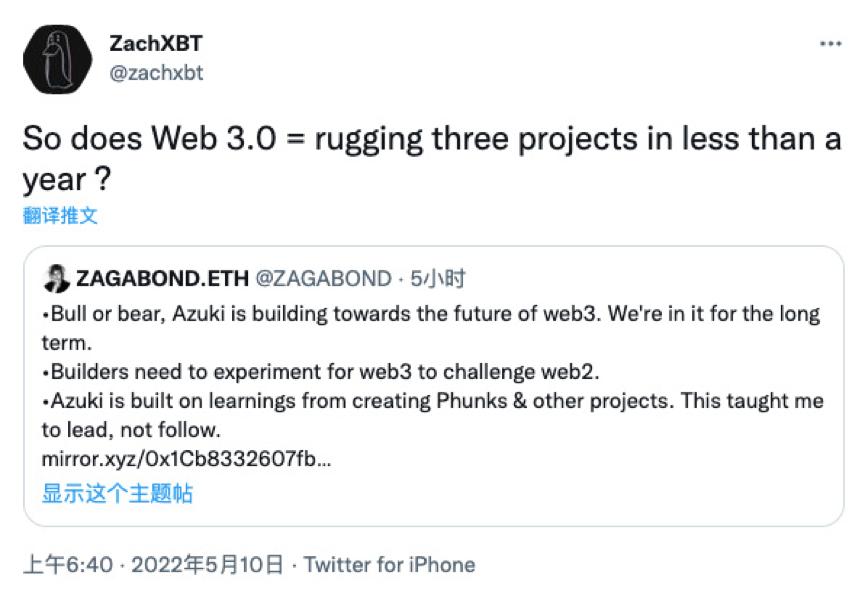Click the word 'term.' in the quoted tweet
The image size is (864, 589).
coord(67,343)
